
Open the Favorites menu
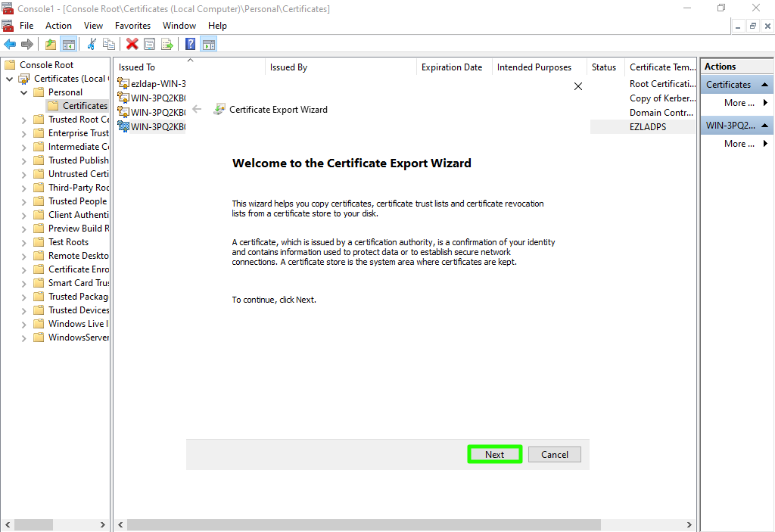132,26
